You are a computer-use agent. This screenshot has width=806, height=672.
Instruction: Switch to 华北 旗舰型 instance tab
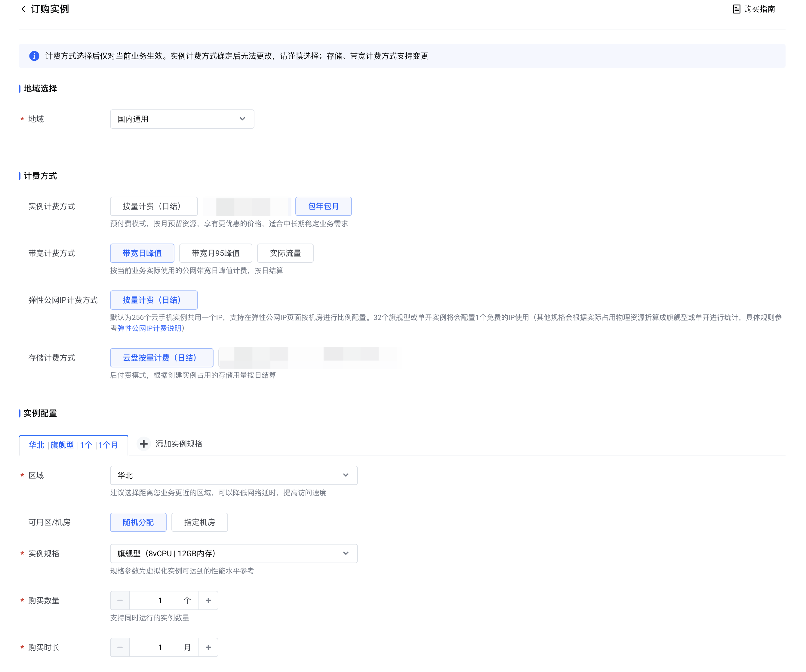(x=73, y=445)
